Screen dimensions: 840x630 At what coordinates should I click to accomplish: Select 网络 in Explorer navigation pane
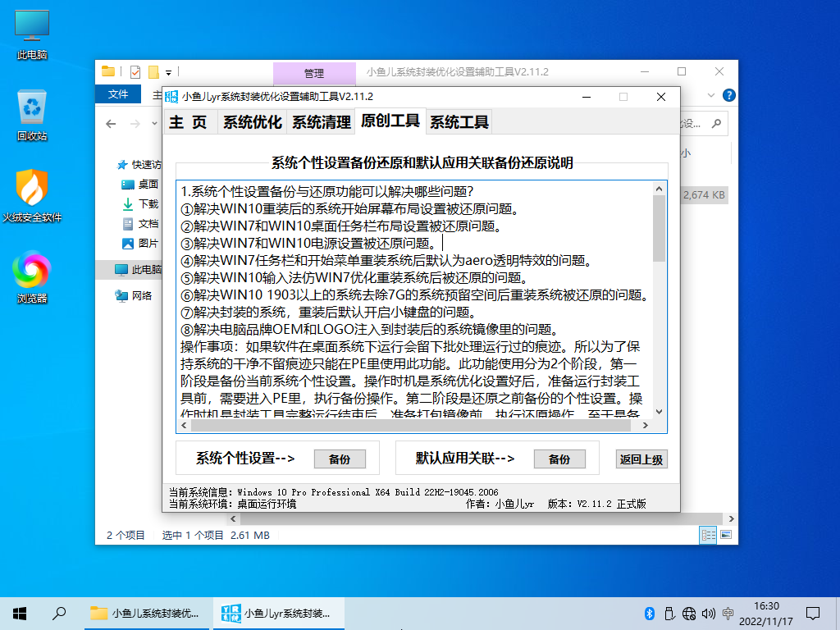point(134,295)
